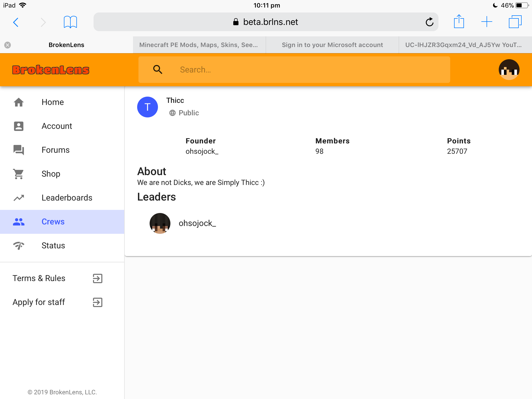
Task: Click the Home house icon
Action: coord(19,102)
